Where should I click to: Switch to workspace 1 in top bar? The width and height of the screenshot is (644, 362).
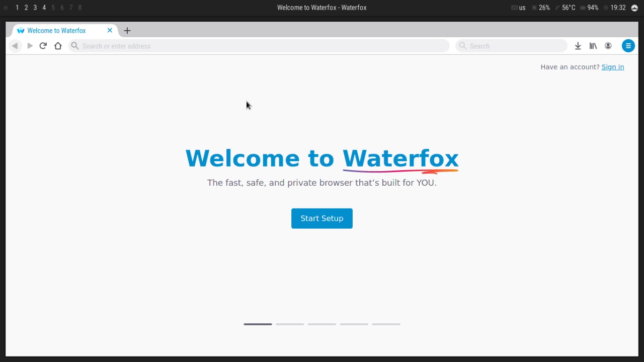coord(17,8)
